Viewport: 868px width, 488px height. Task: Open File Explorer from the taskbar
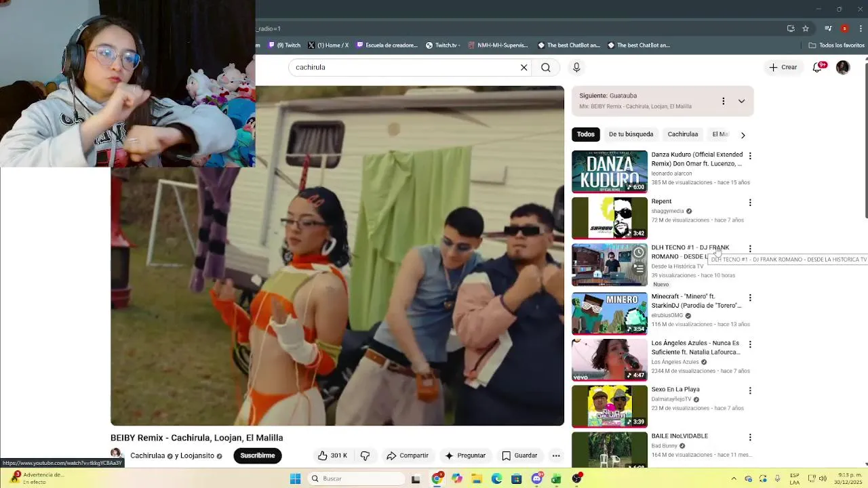click(477, 479)
